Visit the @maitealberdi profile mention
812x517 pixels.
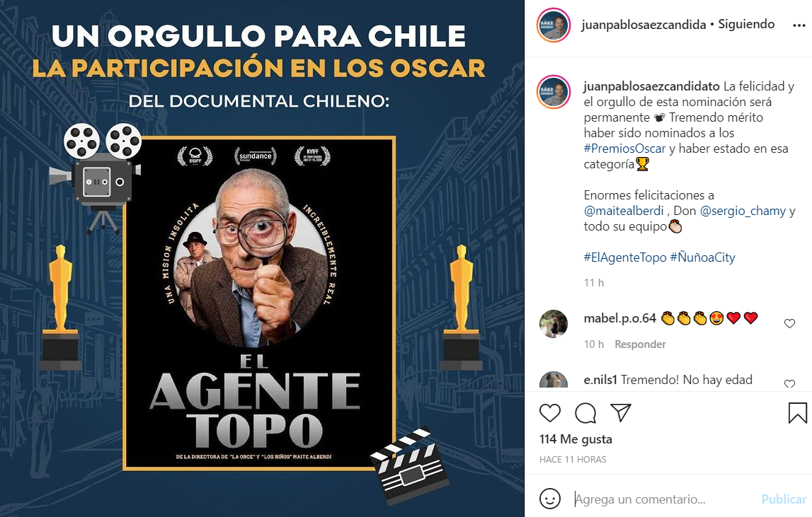click(624, 211)
